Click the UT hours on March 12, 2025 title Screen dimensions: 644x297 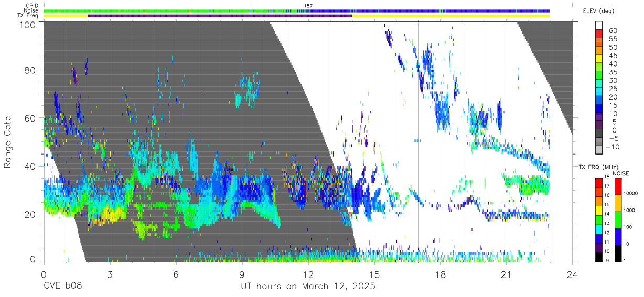click(x=308, y=287)
